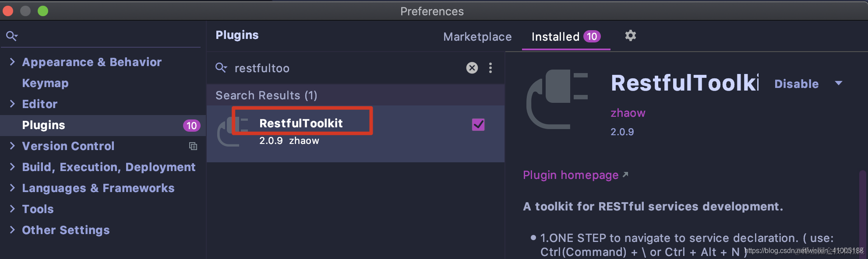Click the Version Control project-level icon
This screenshot has width=868, height=259.
[x=193, y=146]
